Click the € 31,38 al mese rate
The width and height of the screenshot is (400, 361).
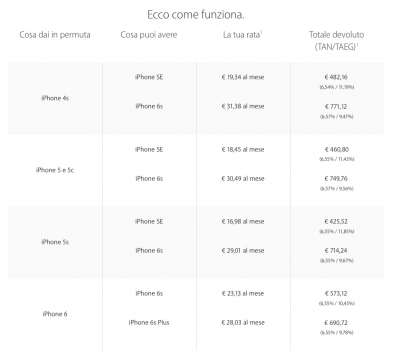point(243,106)
